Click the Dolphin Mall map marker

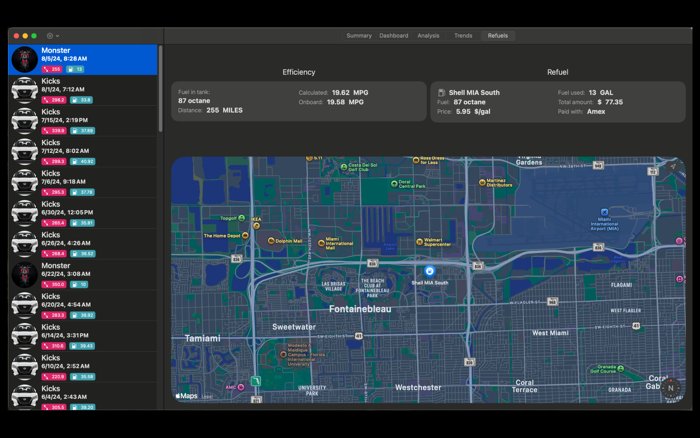coord(271,241)
